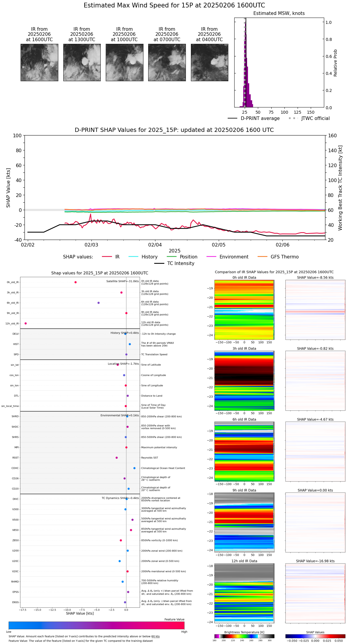349x644 pixels.
Task: Select the TC Intensity legend entry
Action: [x=174, y=263]
